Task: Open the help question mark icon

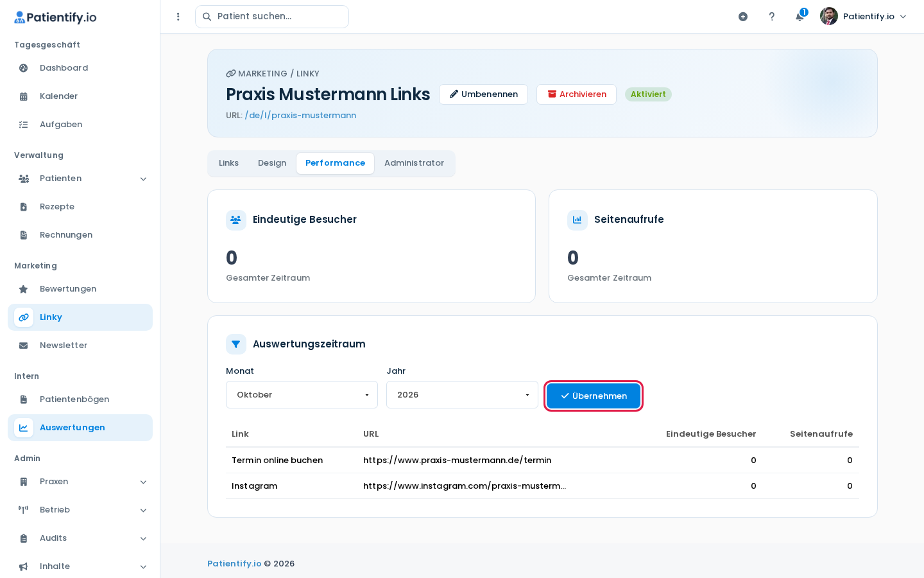Action: (x=772, y=17)
